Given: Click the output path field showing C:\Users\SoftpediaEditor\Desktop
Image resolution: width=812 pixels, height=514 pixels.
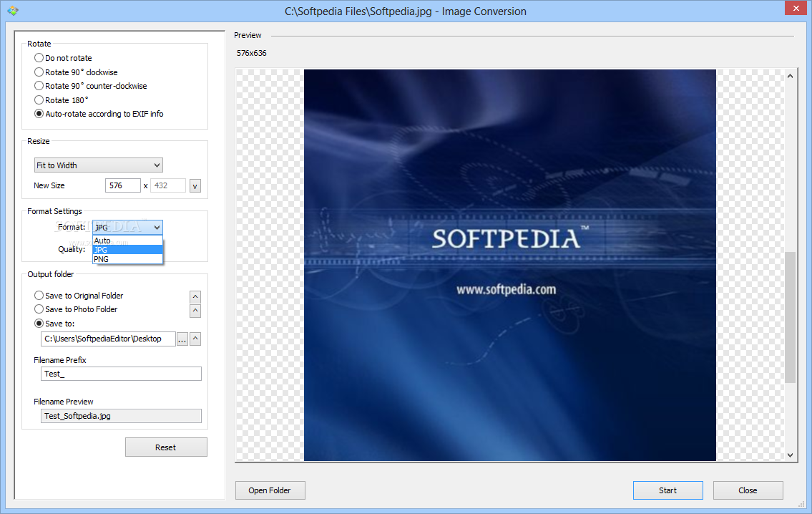Looking at the screenshot, I should coord(108,339).
